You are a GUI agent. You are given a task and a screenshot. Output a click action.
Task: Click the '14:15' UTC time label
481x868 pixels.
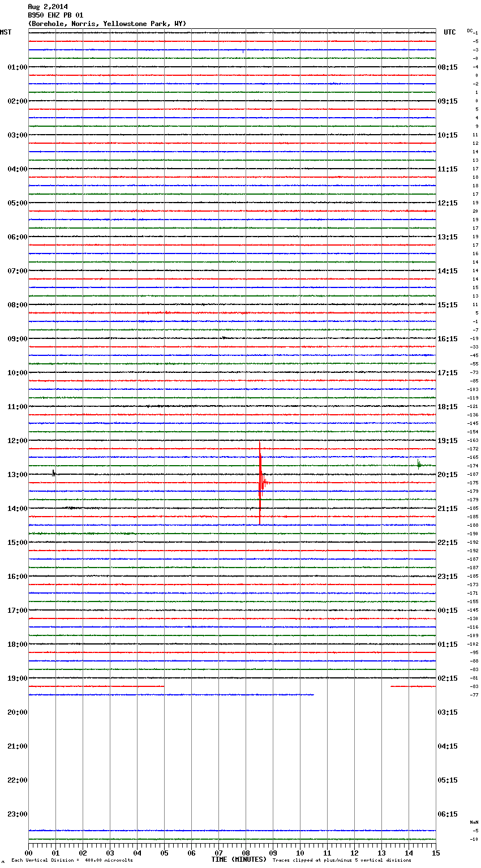click(448, 271)
